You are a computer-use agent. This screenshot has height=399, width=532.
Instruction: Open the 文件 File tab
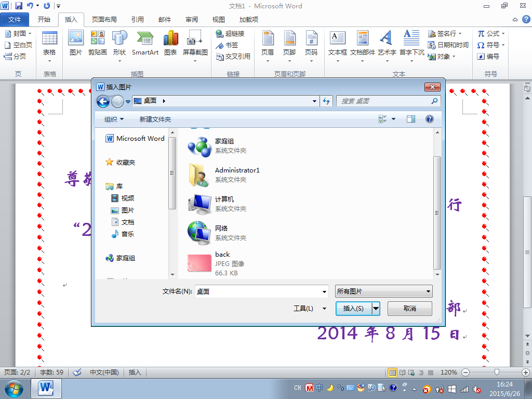click(15, 20)
